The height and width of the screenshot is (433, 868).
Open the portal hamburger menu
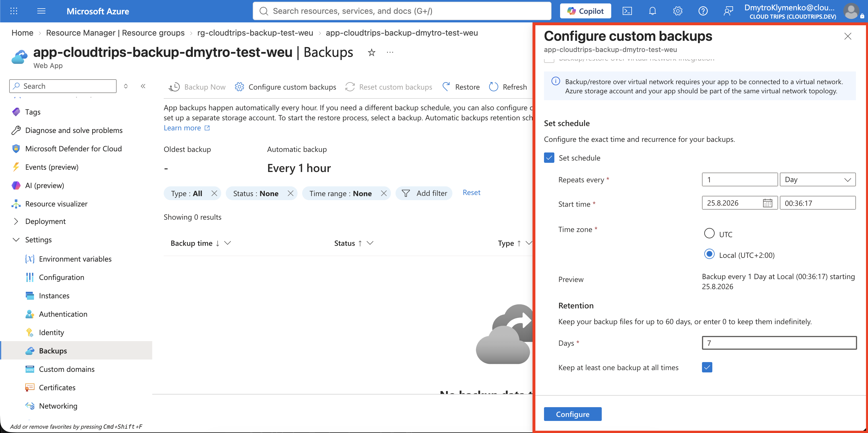(41, 11)
